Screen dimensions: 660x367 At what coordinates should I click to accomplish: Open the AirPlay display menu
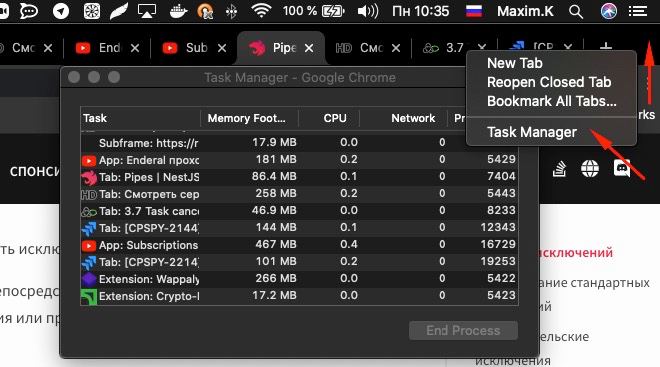146,11
